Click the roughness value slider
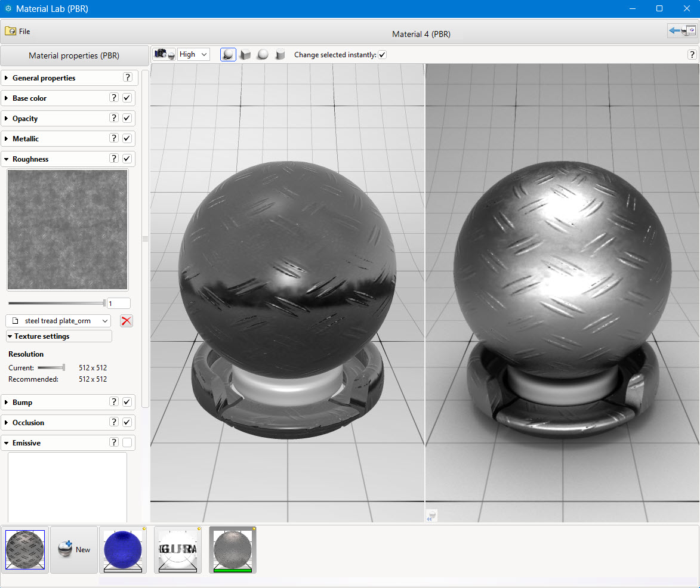Image resolution: width=700 pixels, height=588 pixels. pyautogui.click(x=57, y=303)
